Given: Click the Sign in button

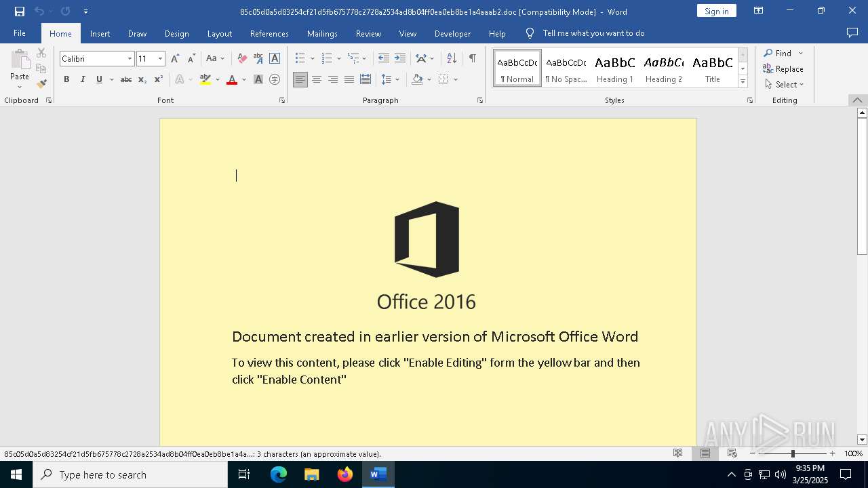Looking at the screenshot, I should click(716, 11).
